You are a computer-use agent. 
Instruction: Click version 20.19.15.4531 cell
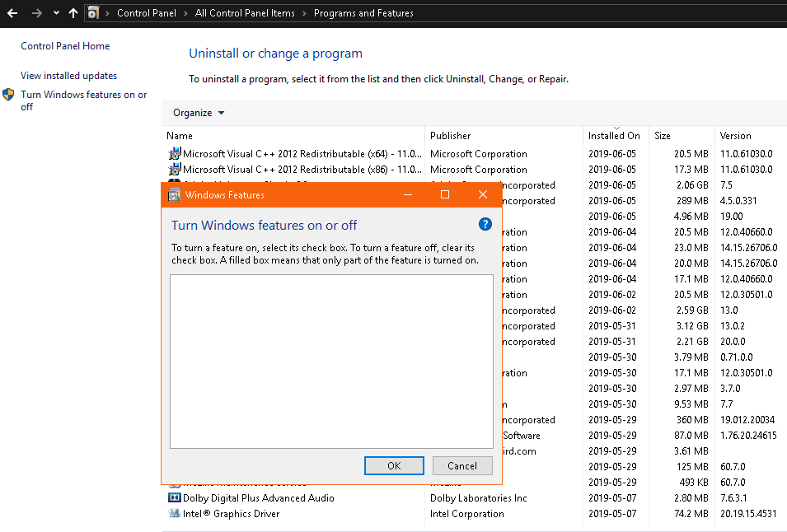748,514
